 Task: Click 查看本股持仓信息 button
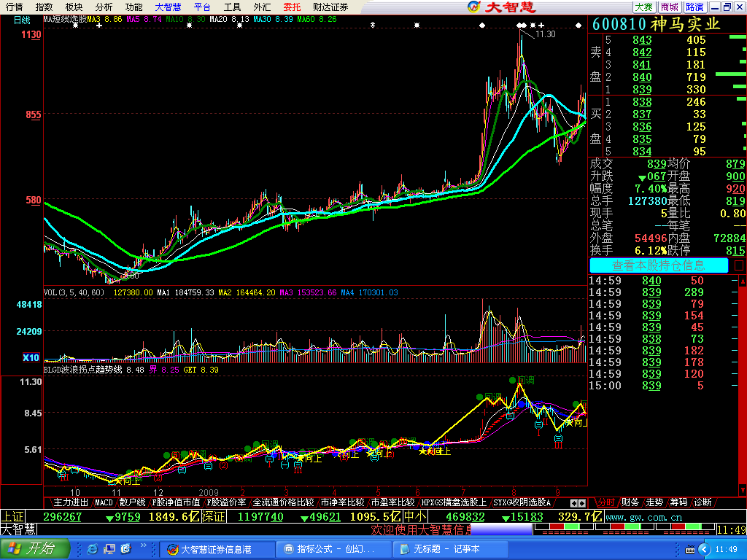(659, 265)
